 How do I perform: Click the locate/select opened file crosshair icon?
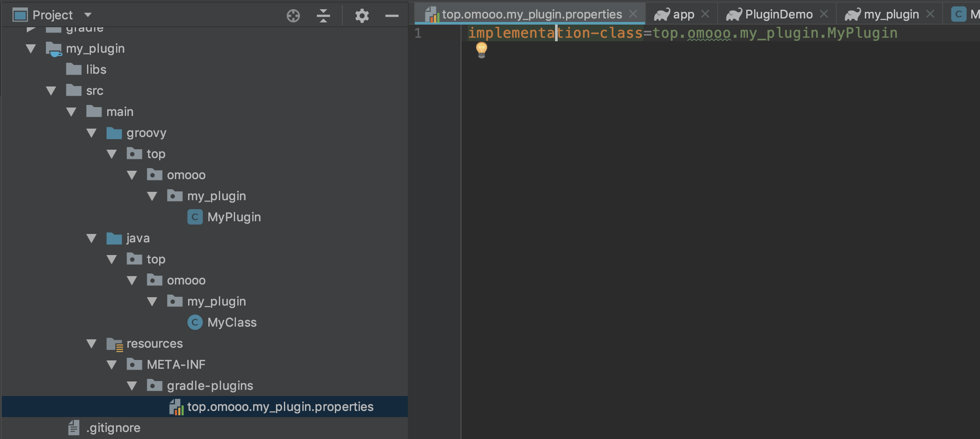293,16
